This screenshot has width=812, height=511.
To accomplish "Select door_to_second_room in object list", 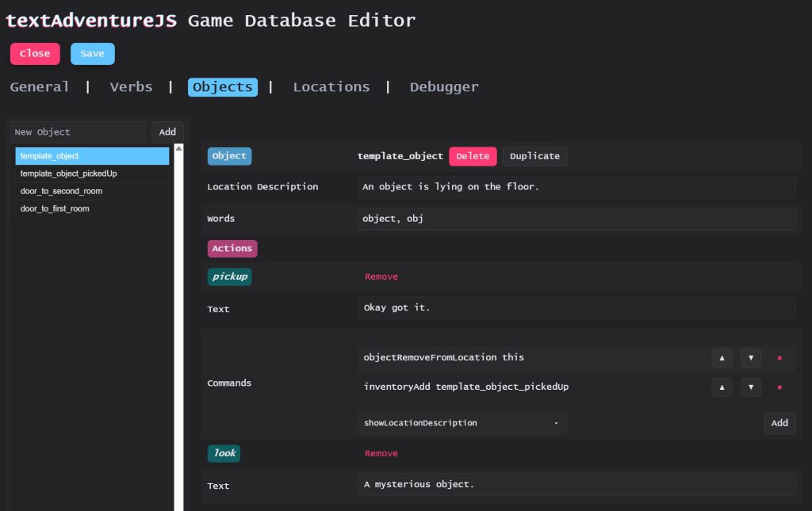I will tap(92, 191).
